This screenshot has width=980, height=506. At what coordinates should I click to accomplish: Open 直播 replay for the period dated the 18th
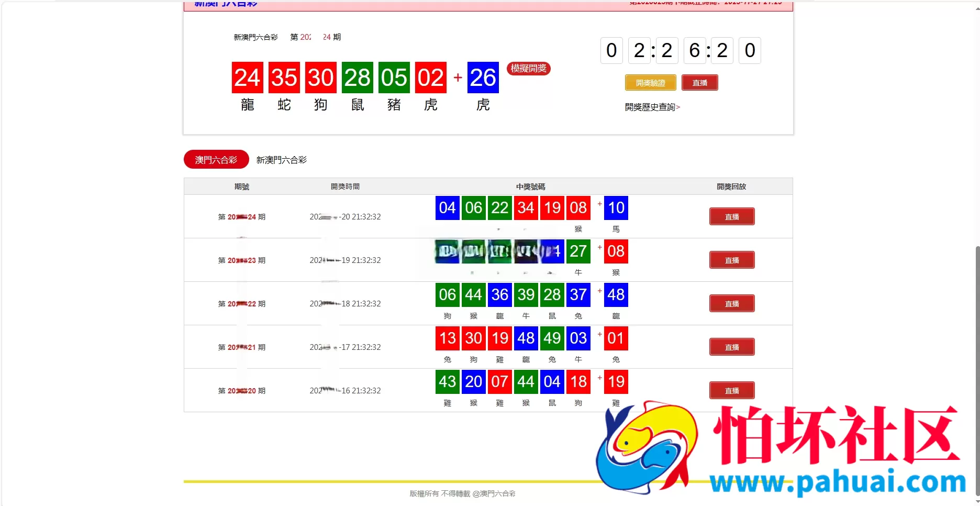click(x=732, y=304)
